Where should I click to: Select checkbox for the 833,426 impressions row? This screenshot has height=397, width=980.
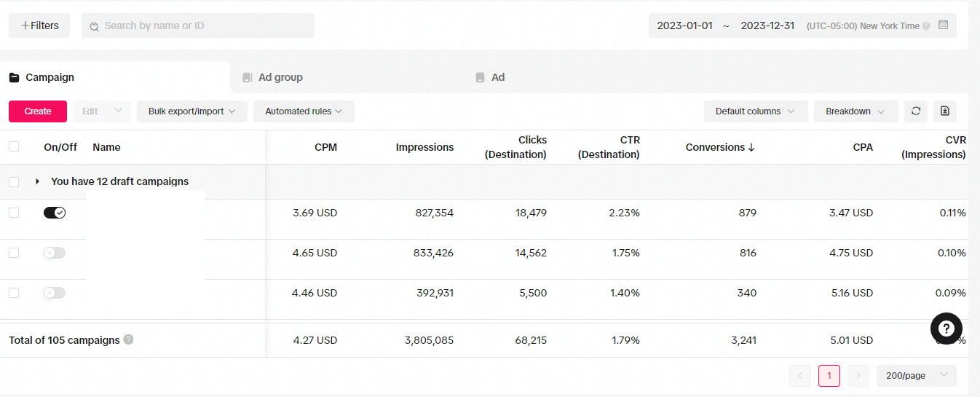point(14,253)
